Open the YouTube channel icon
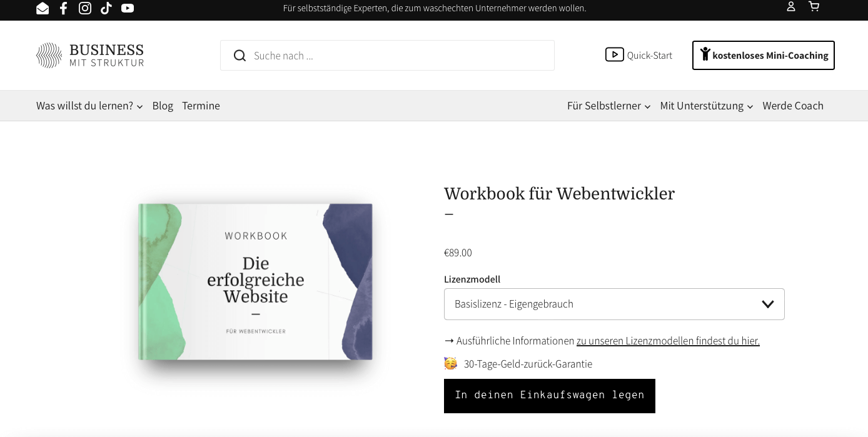 (x=128, y=8)
